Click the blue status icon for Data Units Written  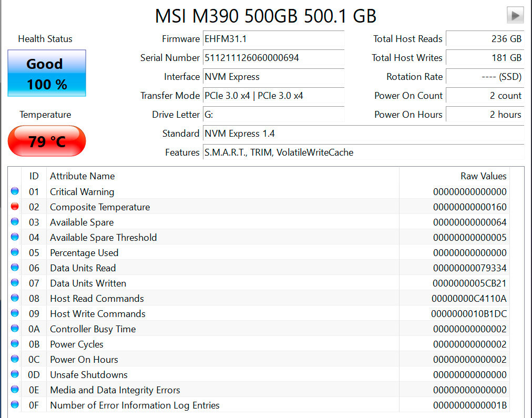click(15, 283)
